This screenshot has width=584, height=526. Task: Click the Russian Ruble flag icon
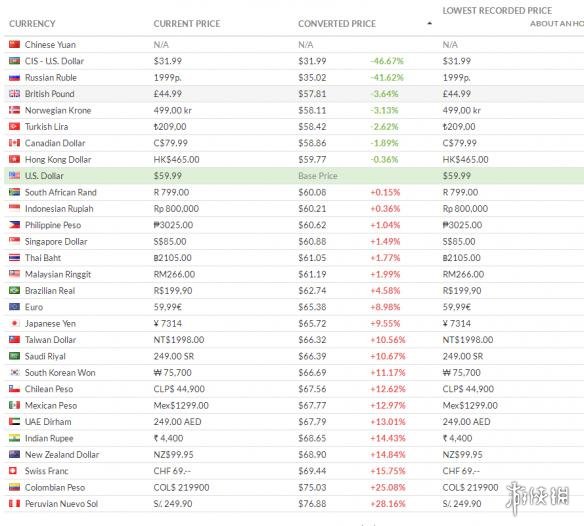(14, 77)
